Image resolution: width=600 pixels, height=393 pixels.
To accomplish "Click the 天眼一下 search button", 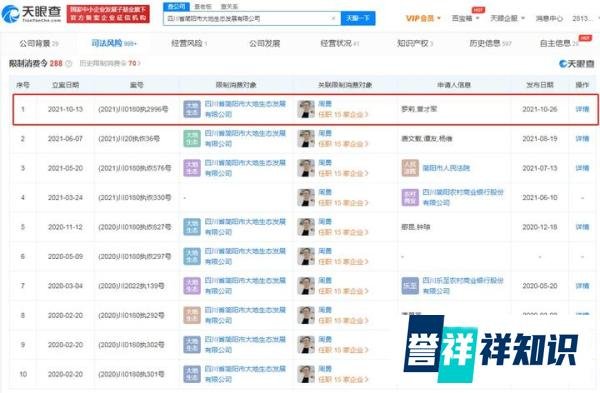I will 358,18.
